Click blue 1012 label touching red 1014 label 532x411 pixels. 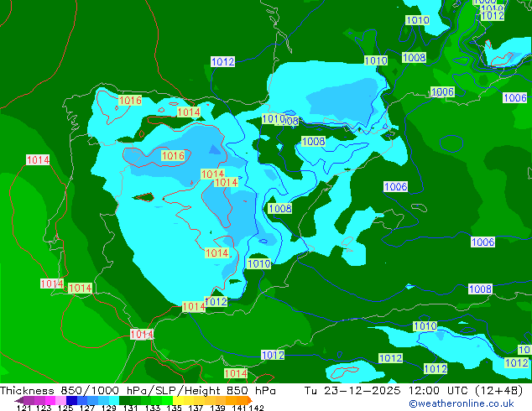216,301
